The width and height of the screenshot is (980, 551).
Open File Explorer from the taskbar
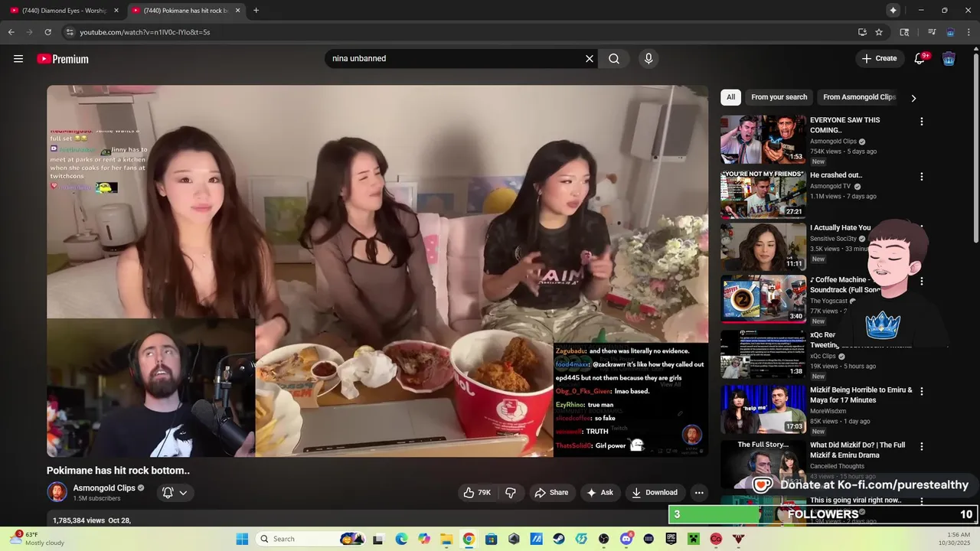click(446, 539)
